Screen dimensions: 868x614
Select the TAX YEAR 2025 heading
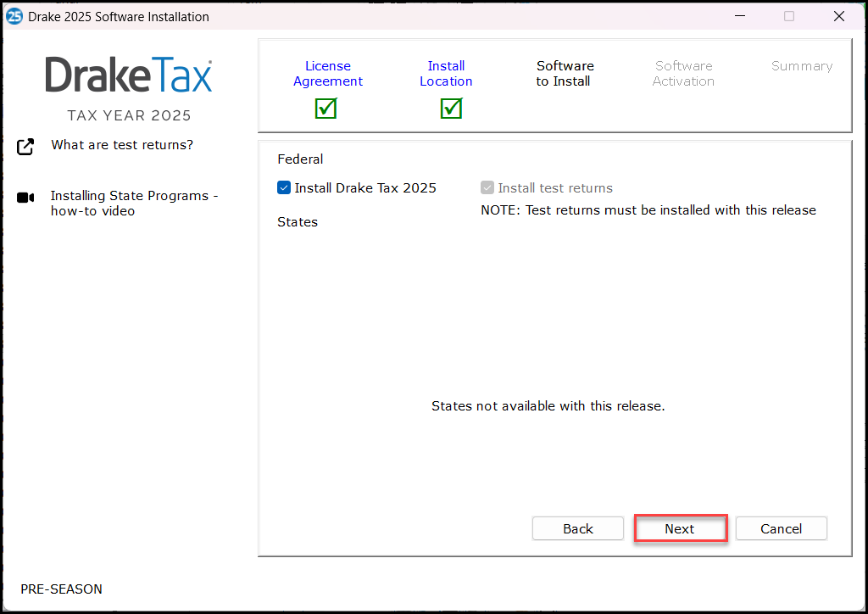point(129,115)
